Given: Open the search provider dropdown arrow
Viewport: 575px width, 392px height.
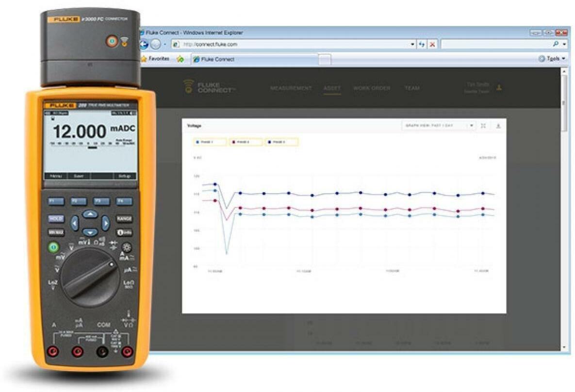Looking at the screenshot, I should click(564, 44).
